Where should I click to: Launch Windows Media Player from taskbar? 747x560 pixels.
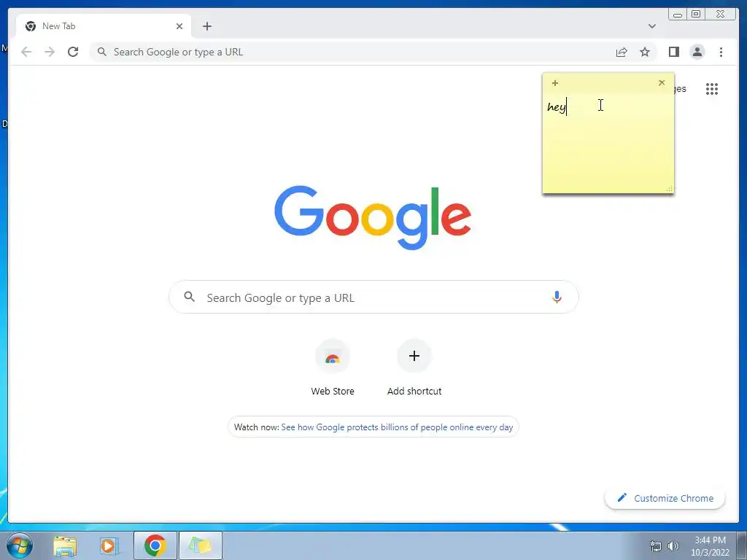pyautogui.click(x=109, y=545)
